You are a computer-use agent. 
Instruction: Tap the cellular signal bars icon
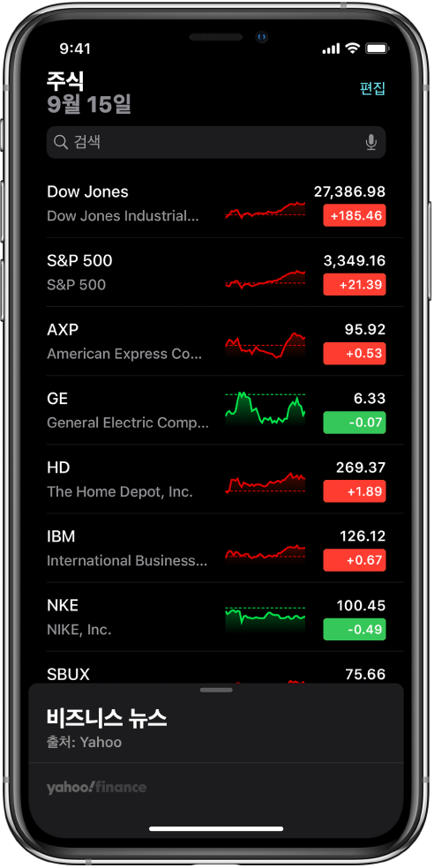[331, 49]
